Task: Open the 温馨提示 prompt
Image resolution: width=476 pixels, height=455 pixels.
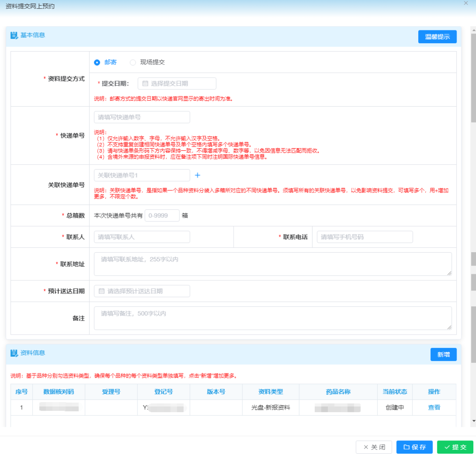Action: [x=437, y=37]
